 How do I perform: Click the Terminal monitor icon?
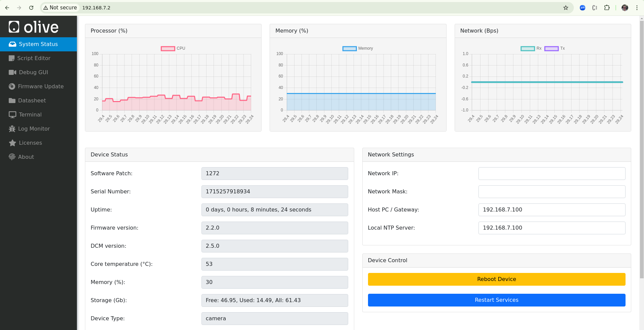[x=12, y=114]
